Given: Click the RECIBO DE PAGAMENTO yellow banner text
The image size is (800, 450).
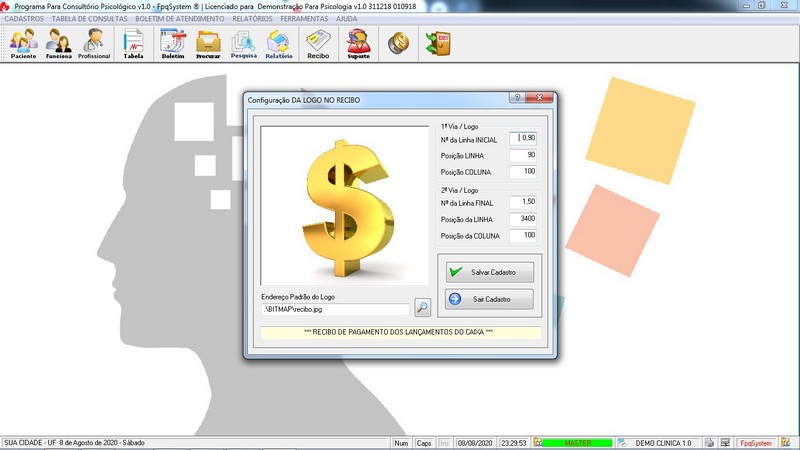Looking at the screenshot, I should 398,332.
